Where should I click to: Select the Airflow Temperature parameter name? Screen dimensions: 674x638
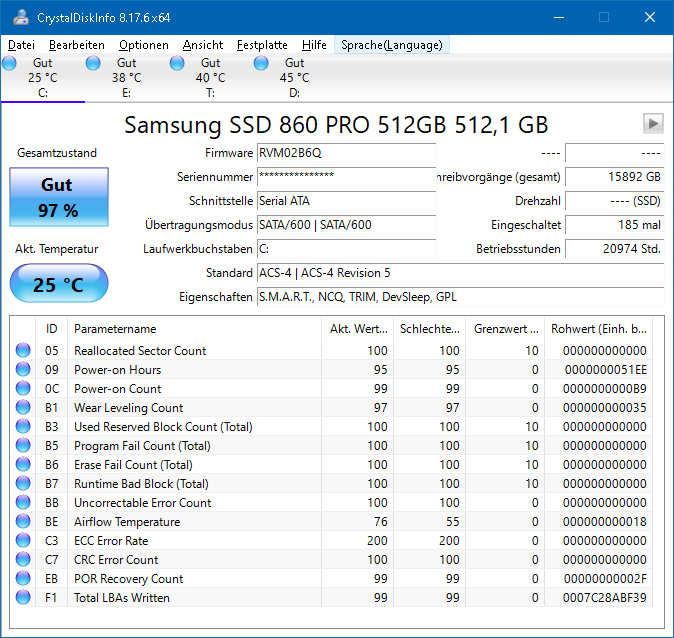[x=127, y=521]
